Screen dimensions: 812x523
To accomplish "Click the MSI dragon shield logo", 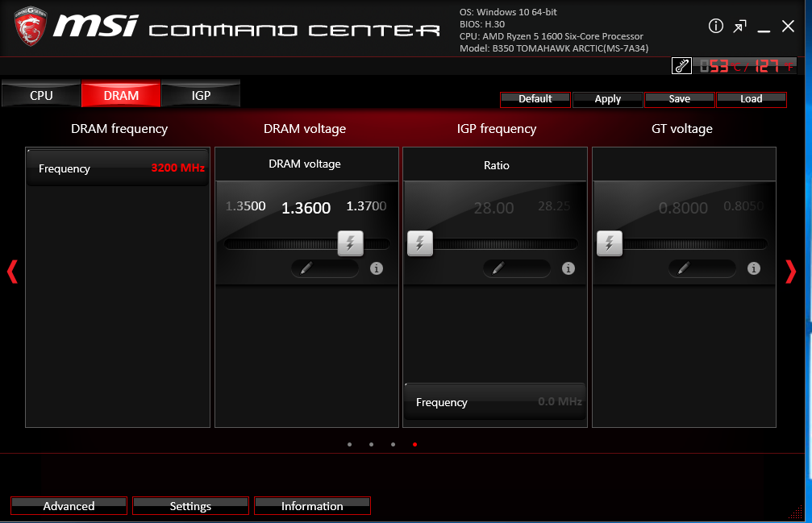I will coord(31,26).
